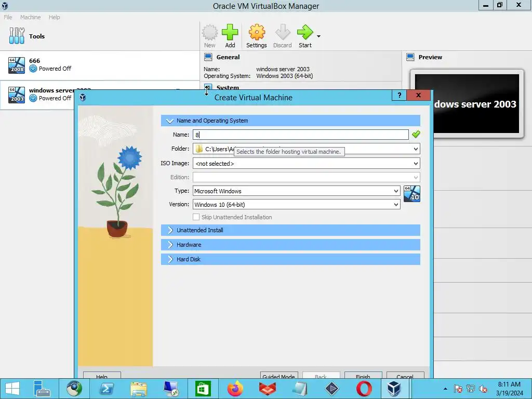The width and height of the screenshot is (532, 399).
Task: Select the Tools icon in sidebar
Action: pyautogui.click(x=17, y=36)
